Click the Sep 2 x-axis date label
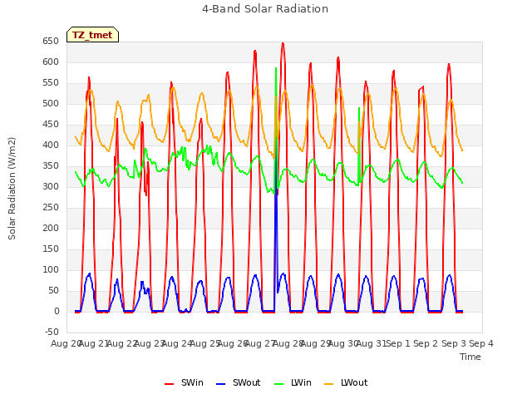Viewport: 532px width, 399px height. point(426,343)
